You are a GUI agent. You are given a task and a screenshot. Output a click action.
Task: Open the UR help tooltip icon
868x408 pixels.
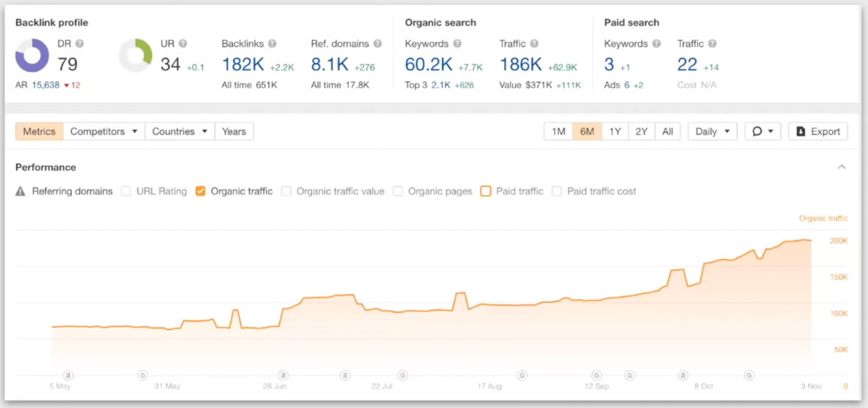183,44
